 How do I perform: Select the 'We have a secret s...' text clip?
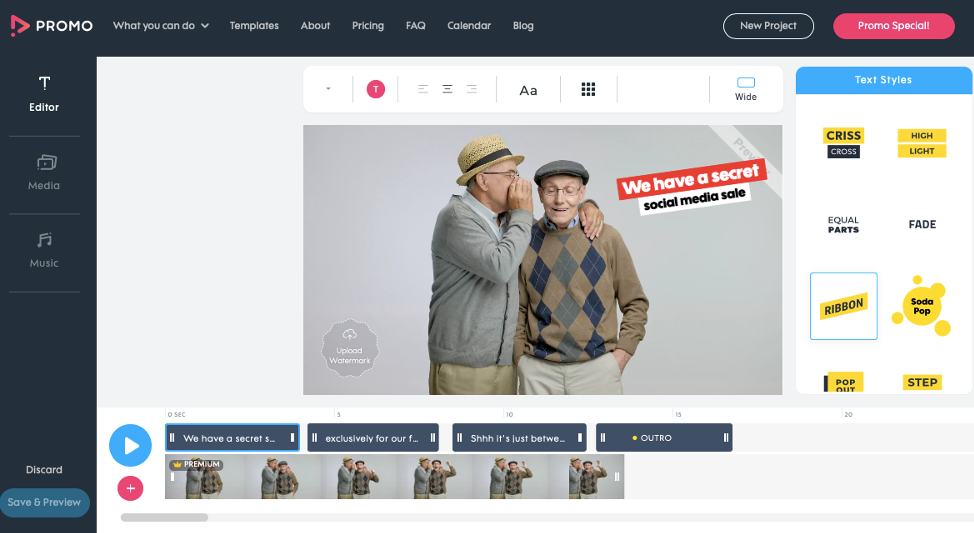[x=232, y=438]
